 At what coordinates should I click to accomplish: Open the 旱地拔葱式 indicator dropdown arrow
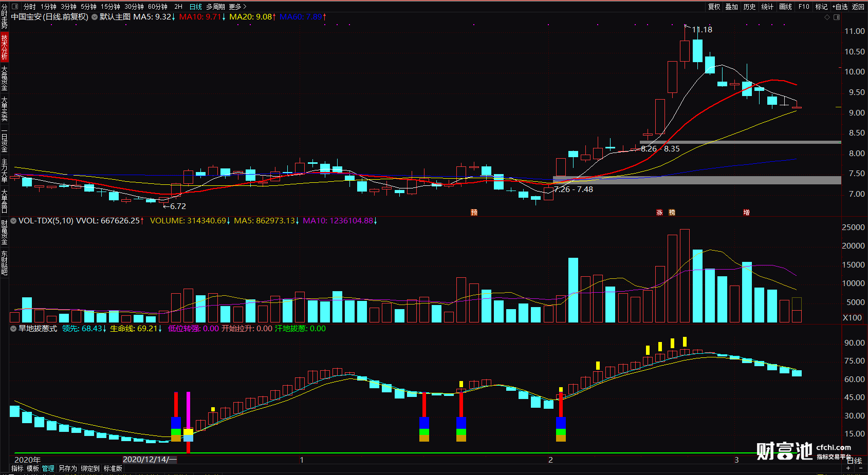[x=14, y=329]
